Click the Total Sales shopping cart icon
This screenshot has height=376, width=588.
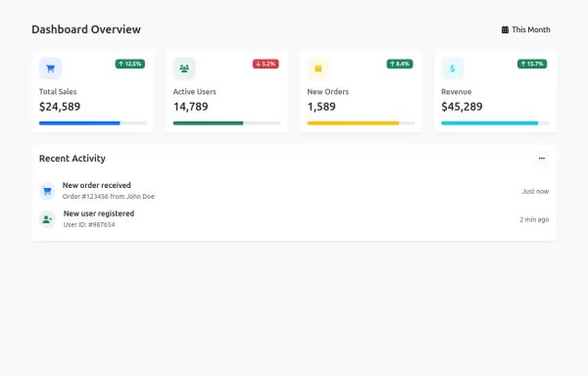[50, 69]
